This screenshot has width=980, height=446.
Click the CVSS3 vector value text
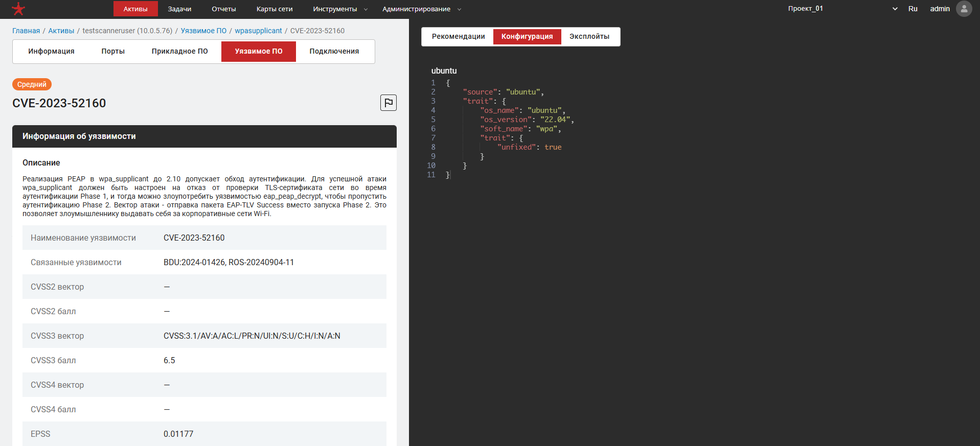(x=252, y=336)
